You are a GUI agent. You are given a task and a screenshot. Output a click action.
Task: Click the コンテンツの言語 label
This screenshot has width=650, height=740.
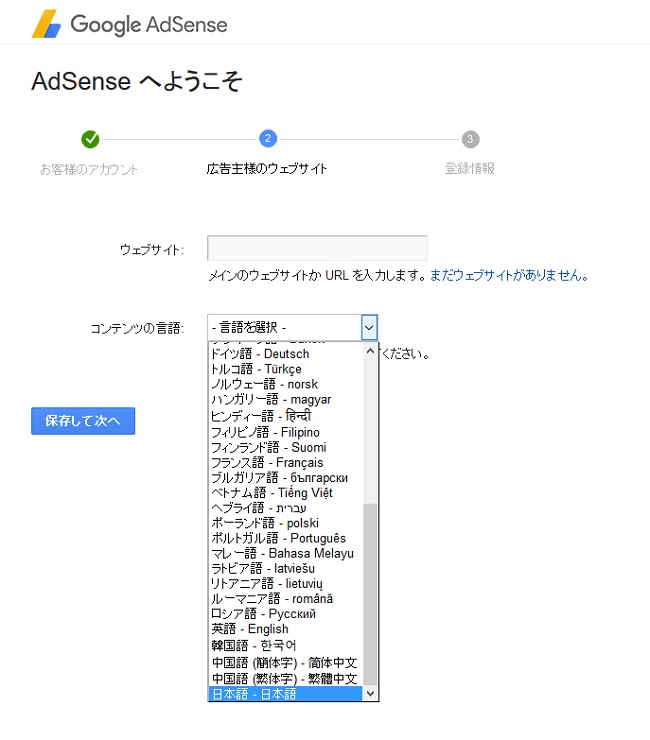coord(137,328)
